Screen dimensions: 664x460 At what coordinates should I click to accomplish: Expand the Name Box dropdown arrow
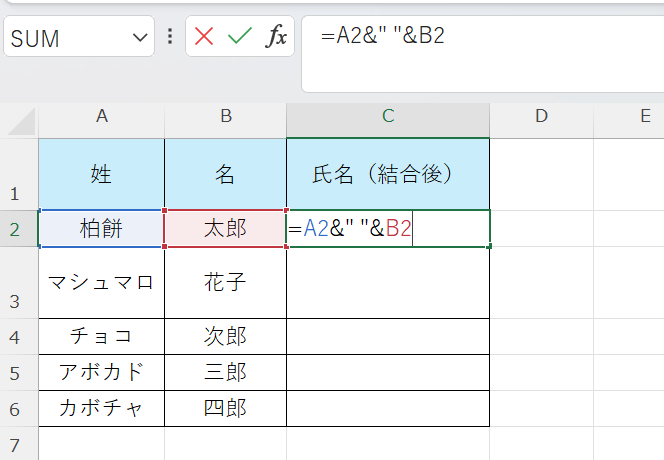point(138,38)
